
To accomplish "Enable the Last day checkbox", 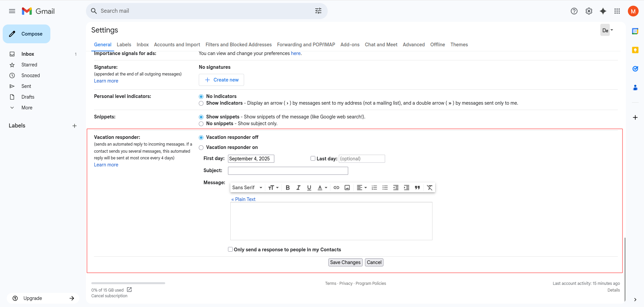I will (x=313, y=158).
